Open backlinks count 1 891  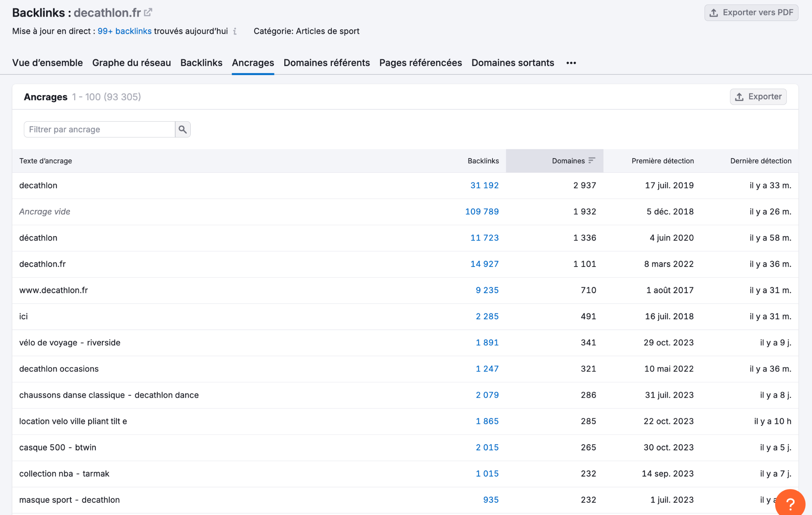point(487,342)
